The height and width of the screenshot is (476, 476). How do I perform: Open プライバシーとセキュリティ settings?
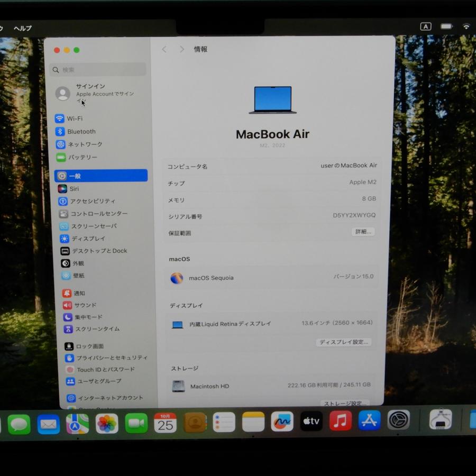click(x=106, y=358)
